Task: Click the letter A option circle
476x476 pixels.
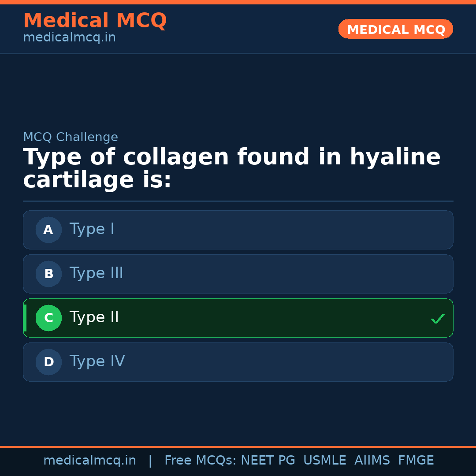Action: [x=48, y=230]
